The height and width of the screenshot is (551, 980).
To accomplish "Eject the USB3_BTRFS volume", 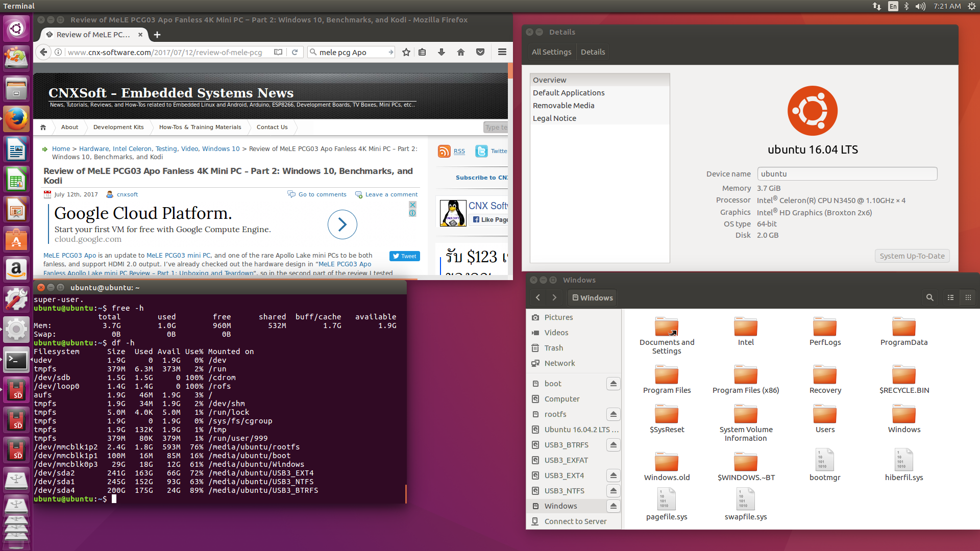I will (x=614, y=445).
